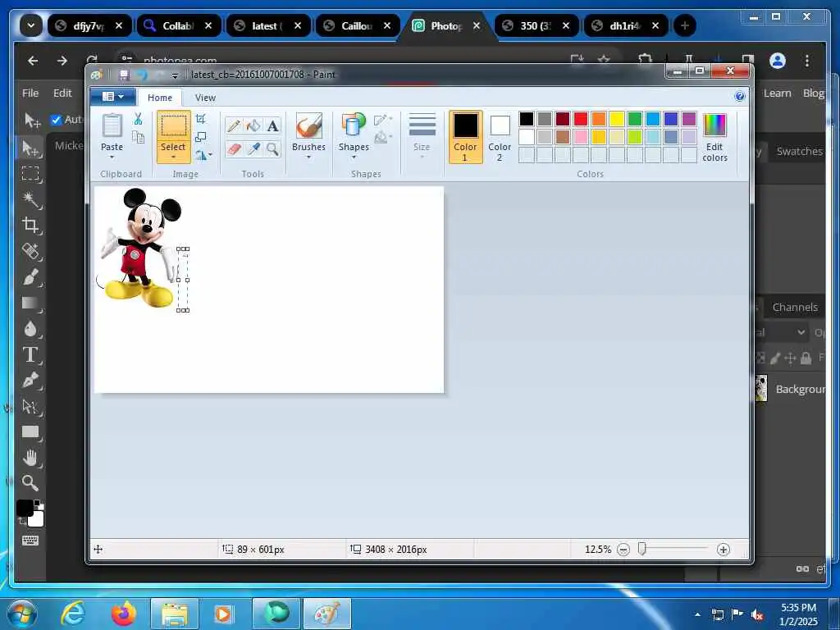Select the Crop tool in the Image group
The image size is (840, 630).
201,119
